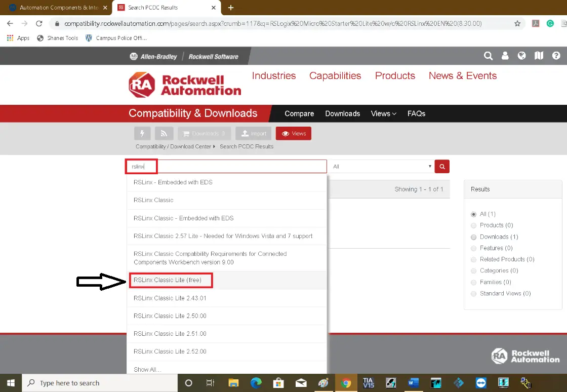Select Related Products (0) radio button

pyautogui.click(x=473, y=260)
